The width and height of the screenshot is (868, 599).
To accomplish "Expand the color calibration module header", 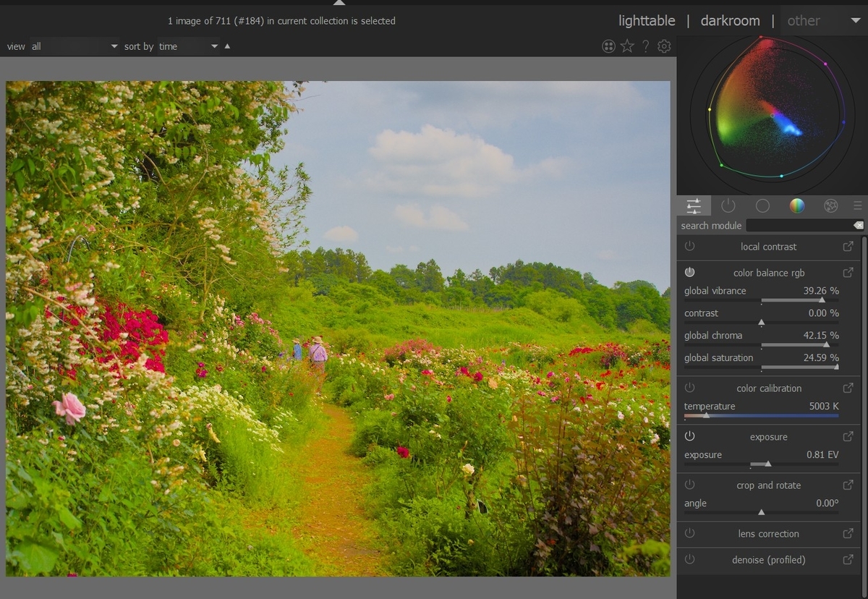I will click(x=768, y=388).
